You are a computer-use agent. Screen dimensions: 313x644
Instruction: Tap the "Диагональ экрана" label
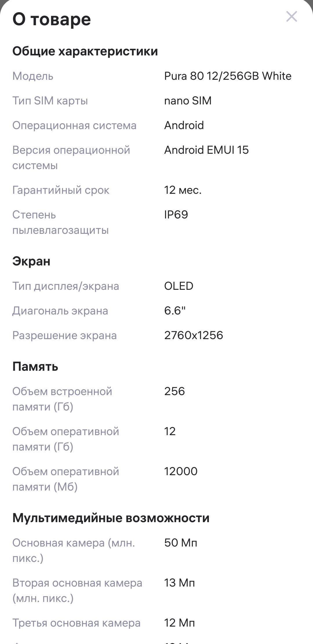coord(60,311)
